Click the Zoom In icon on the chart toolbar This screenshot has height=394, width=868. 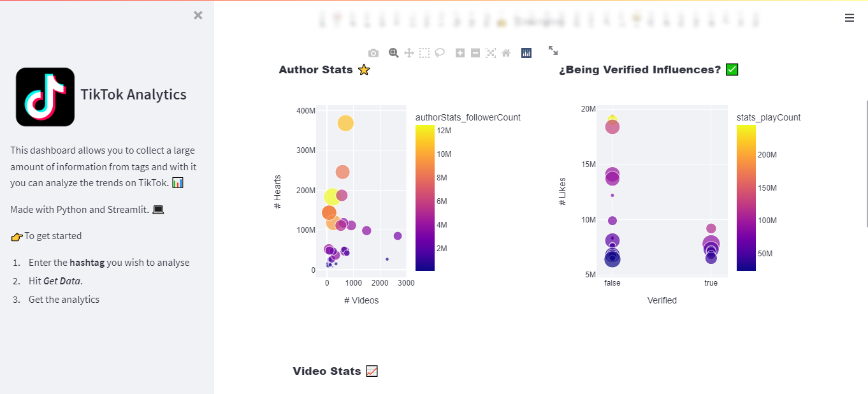459,52
